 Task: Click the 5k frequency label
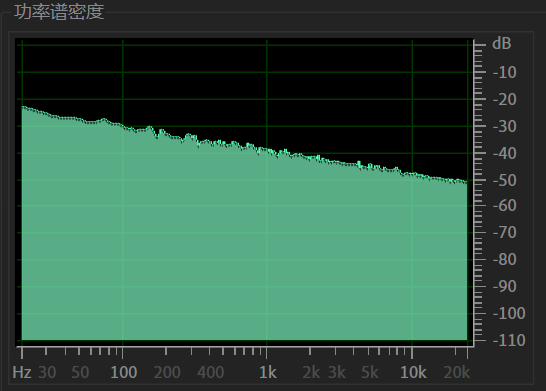pos(369,373)
